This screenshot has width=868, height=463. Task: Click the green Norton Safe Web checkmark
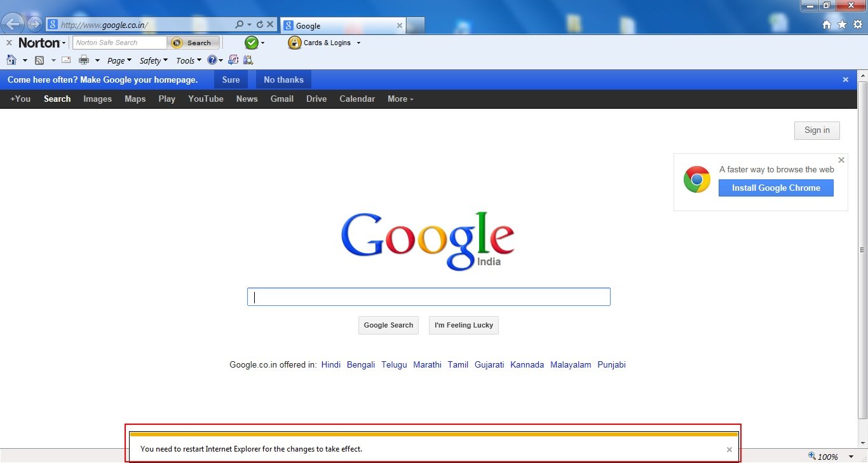point(252,43)
